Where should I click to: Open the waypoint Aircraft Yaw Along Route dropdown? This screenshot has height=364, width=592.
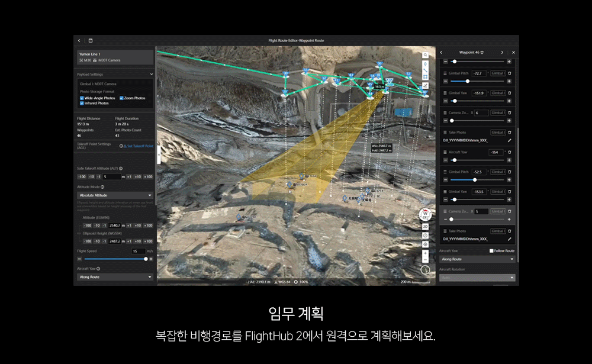click(x=477, y=259)
